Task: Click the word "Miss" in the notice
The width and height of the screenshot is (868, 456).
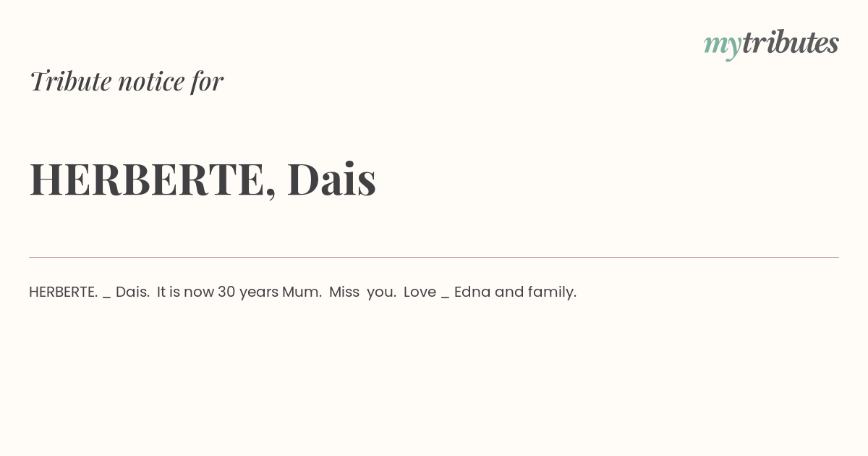Action: click(x=344, y=292)
